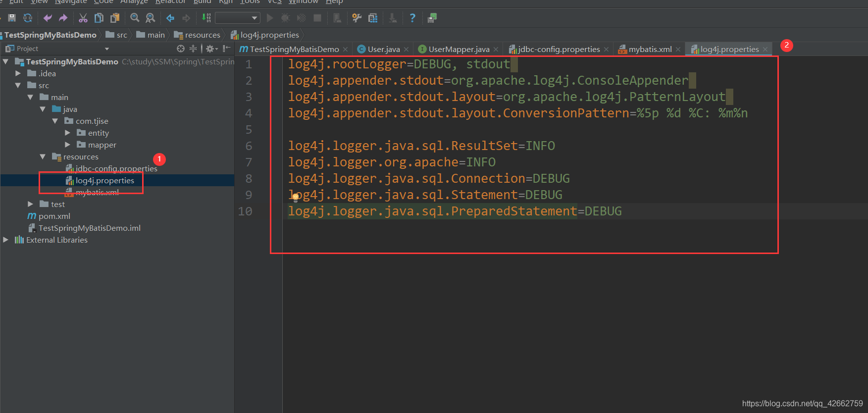This screenshot has width=868, height=413.
Task: Click the green Run play icon
Action: [270, 18]
